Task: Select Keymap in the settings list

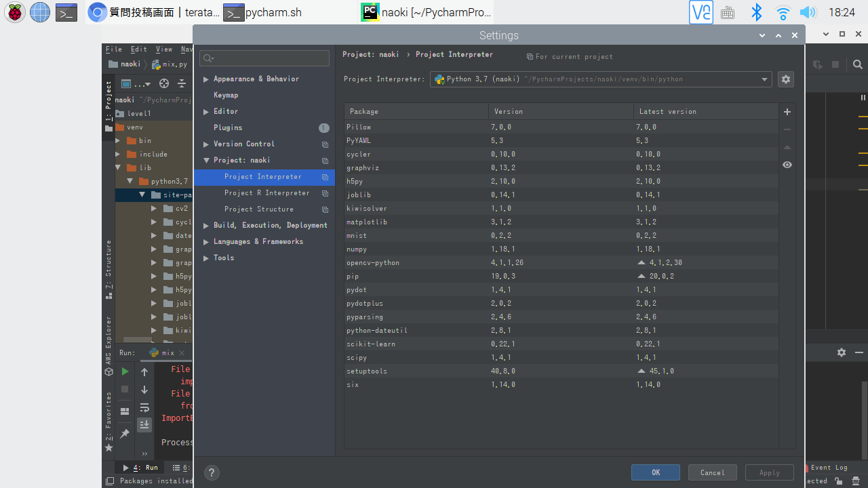Action: (226, 95)
